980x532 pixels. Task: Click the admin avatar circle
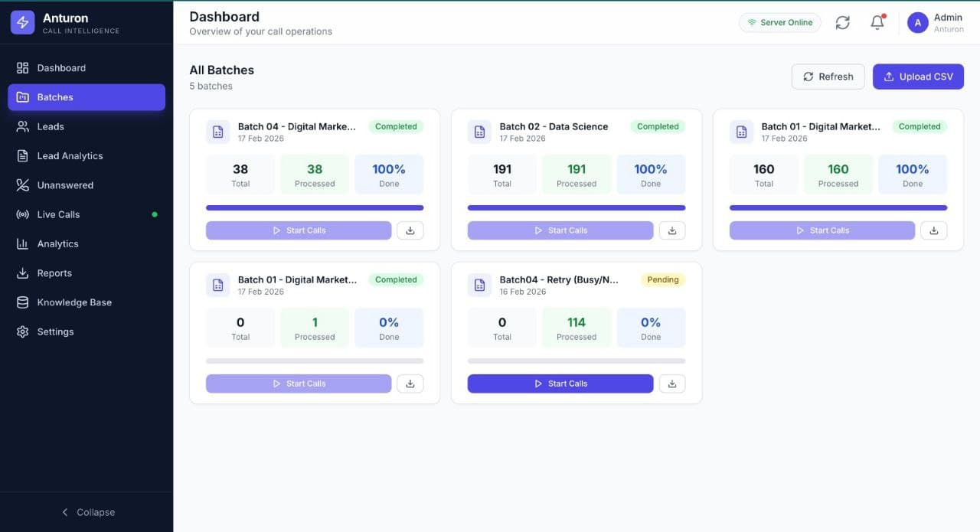(917, 23)
